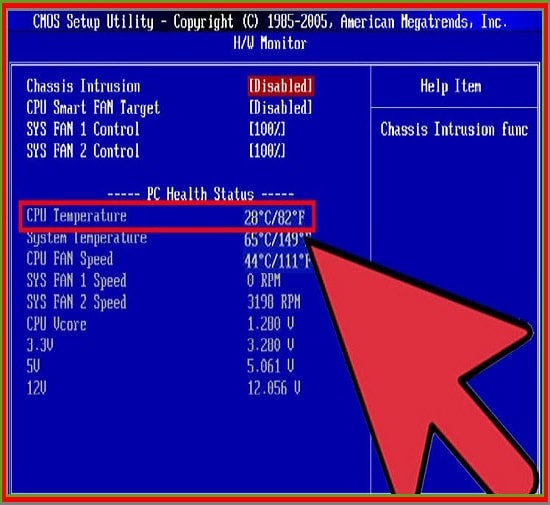
Task: Click the 0 RPM fan speed value
Action: pyautogui.click(x=264, y=281)
